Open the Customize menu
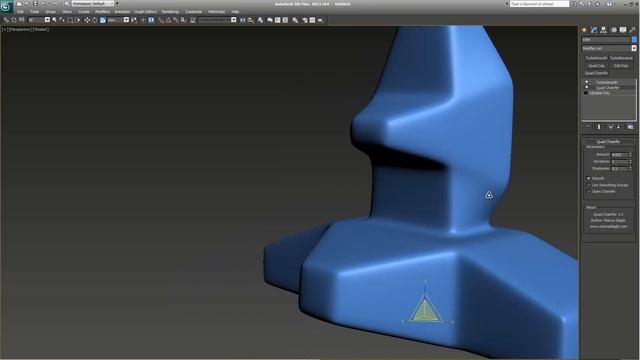 pyautogui.click(x=193, y=12)
